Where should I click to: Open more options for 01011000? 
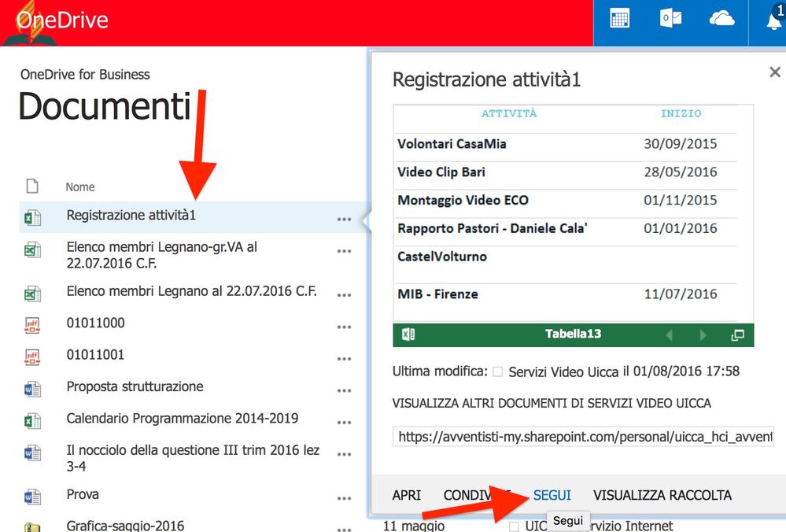[344, 327]
